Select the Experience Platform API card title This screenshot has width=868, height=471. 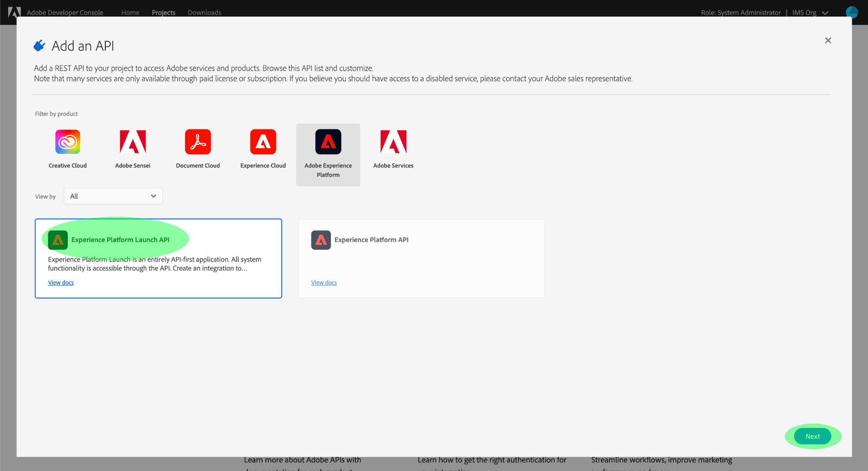click(371, 240)
